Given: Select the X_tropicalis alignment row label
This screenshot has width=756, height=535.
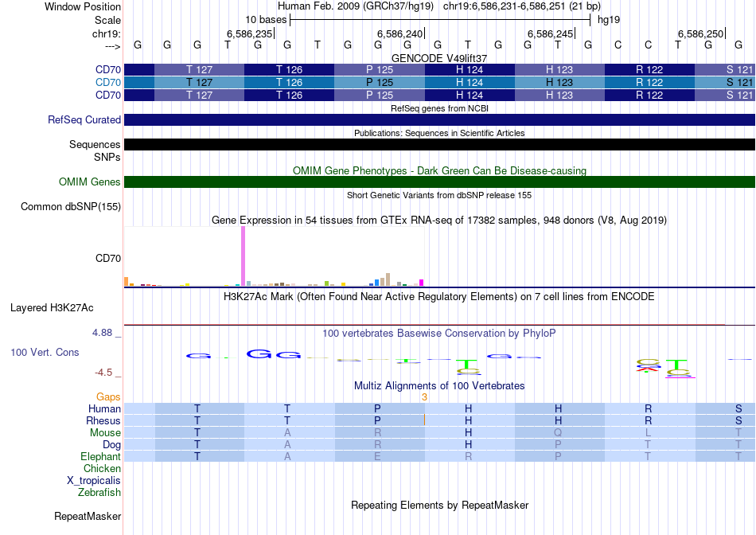Looking at the screenshot, I should click(94, 481).
